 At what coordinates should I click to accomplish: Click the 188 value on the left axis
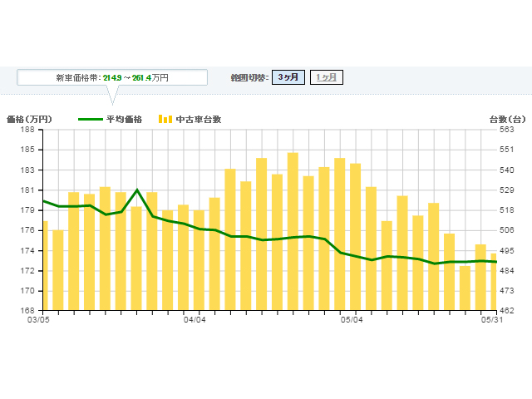[26, 130]
